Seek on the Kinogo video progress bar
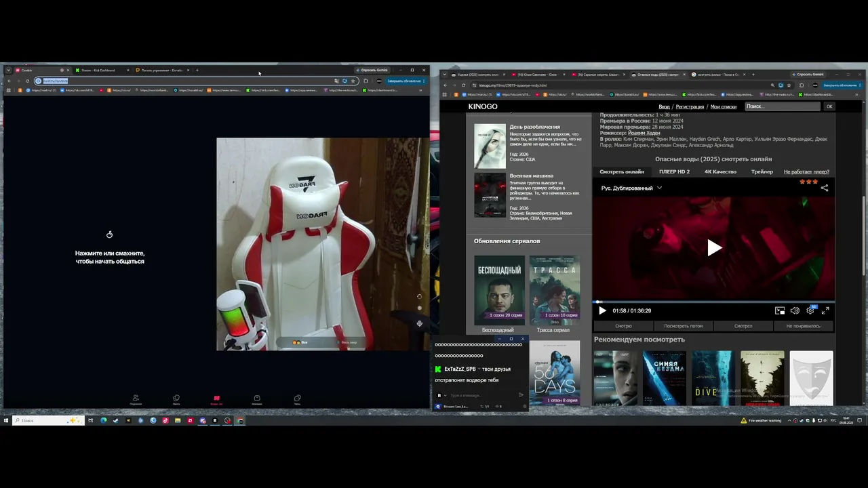868x488 pixels. 713,302
